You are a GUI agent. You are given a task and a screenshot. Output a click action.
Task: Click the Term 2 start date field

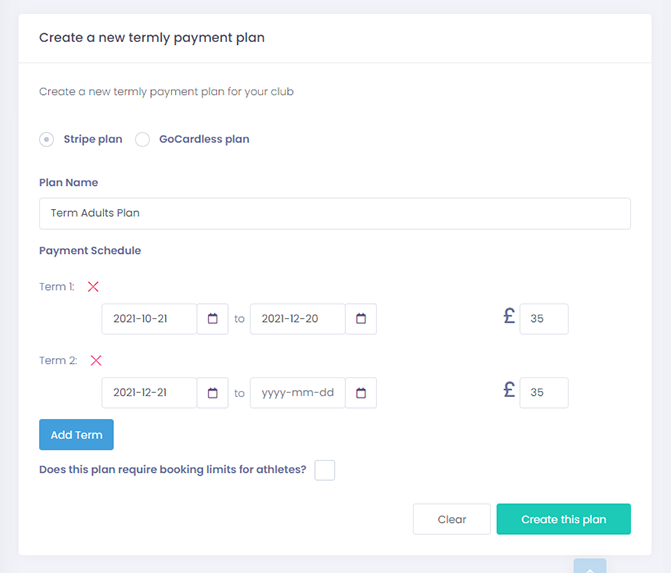tap(150, 393)
